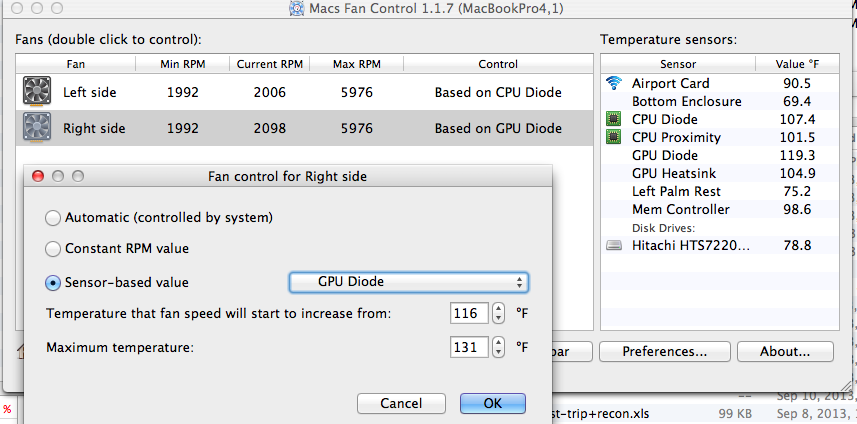Confirm fan settings with OK
Image resolution: width=857 pixels, height=424 pixels.
(x=492, y=403)
